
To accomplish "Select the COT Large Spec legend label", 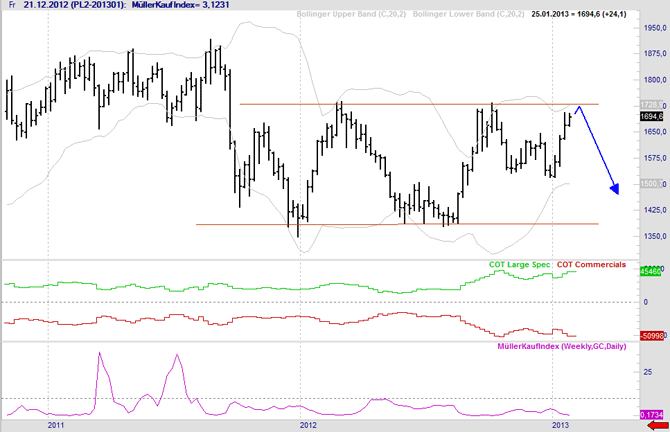I will [x=520, y=264].
